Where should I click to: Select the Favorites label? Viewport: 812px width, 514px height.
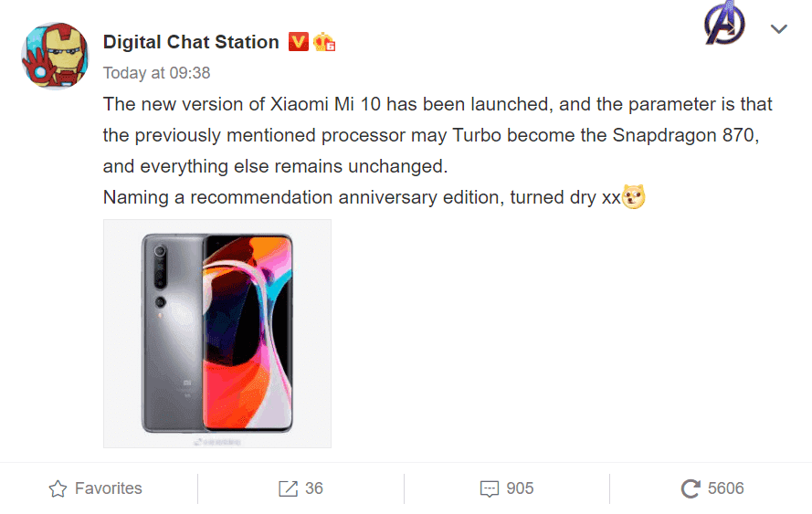109,488
